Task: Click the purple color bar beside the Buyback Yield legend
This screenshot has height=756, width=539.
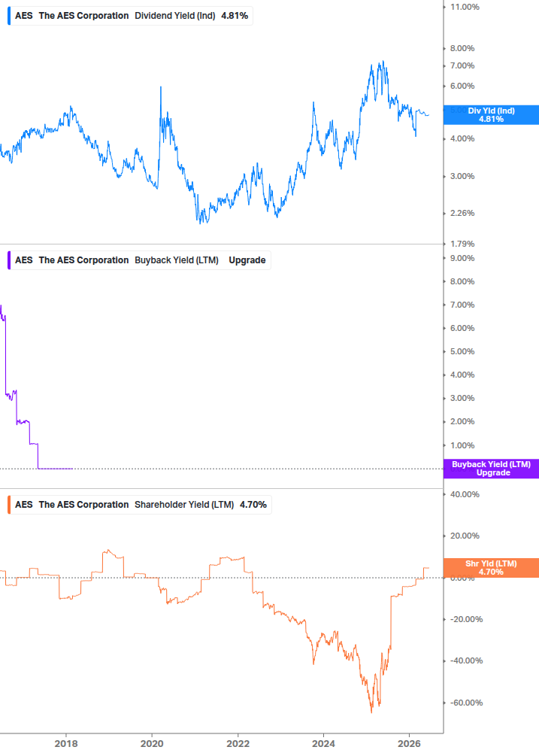Action: tap(9, 260)
